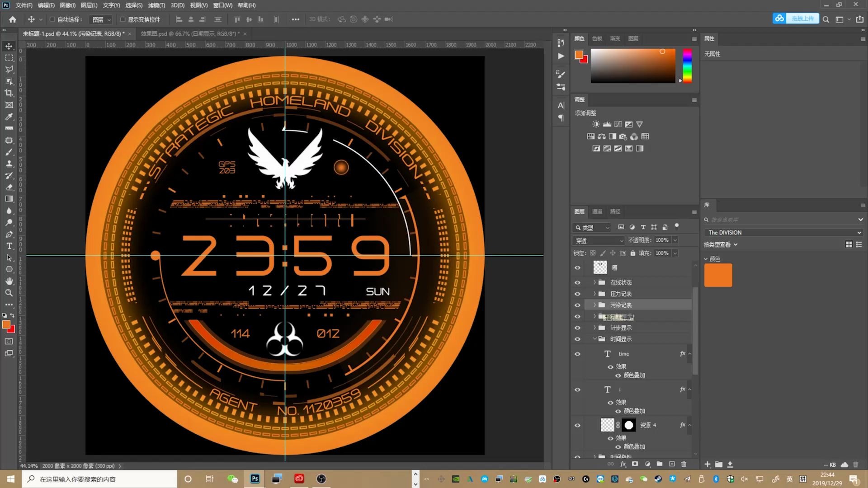This screenshot has height=488, width=868.
Task: Open the Windows Start button
Action: point(11,479)
